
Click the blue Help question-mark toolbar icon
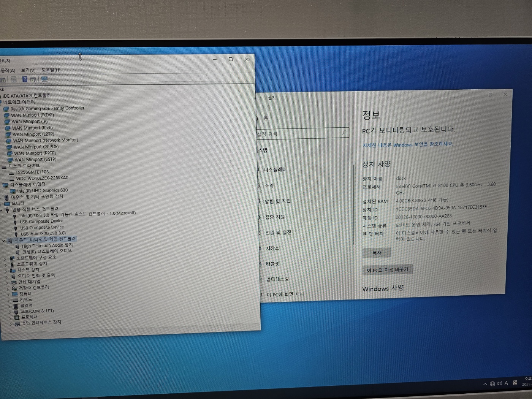[25, 79]
